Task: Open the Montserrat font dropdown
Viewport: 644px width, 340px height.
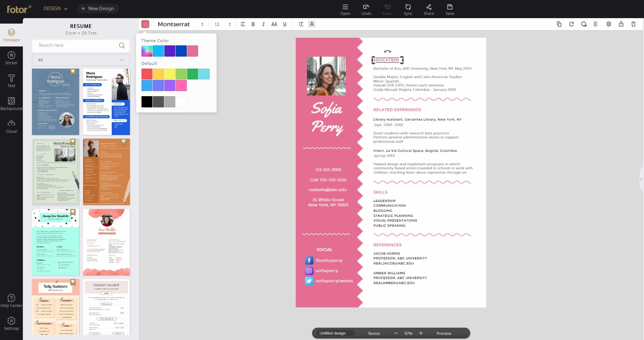Action: (x=180, y=24)
